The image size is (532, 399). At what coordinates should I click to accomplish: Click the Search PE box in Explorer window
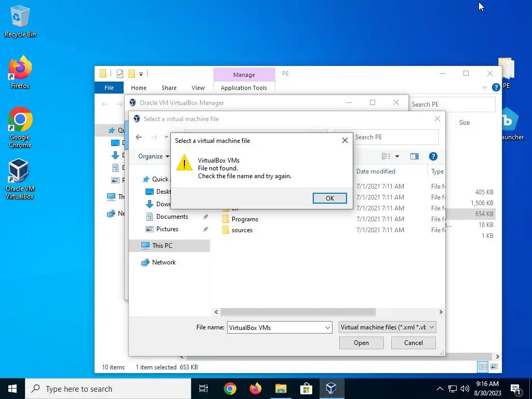(453, 104)
